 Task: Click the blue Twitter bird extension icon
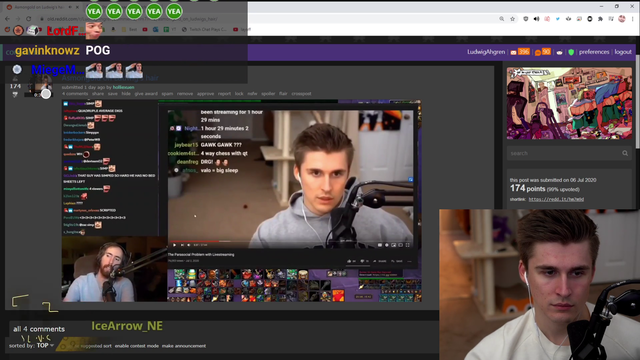pos(558,19)
